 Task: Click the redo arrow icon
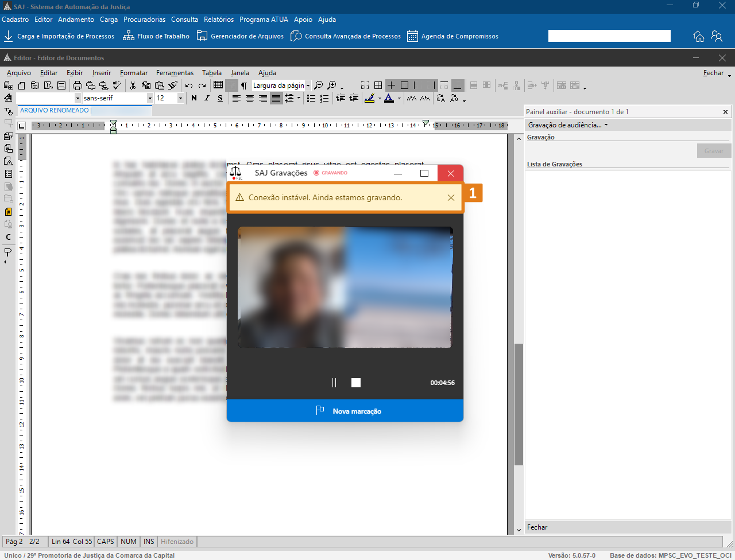(202, 85)
